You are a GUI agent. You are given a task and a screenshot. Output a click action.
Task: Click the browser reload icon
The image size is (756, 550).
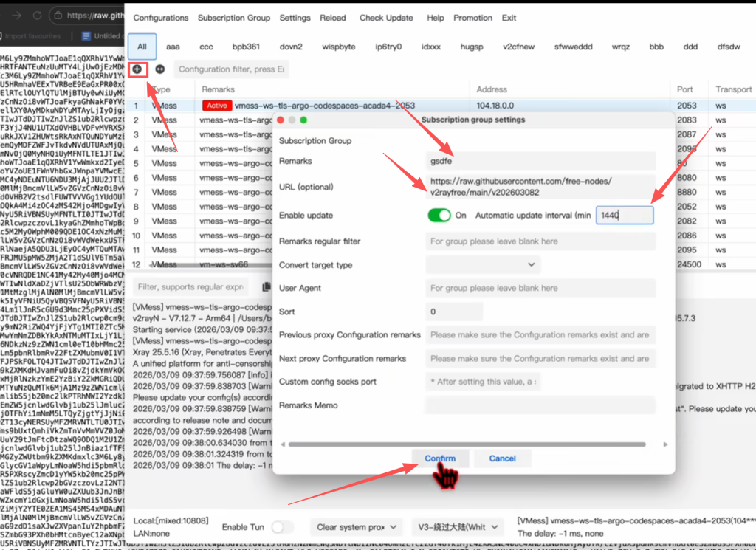38,16
